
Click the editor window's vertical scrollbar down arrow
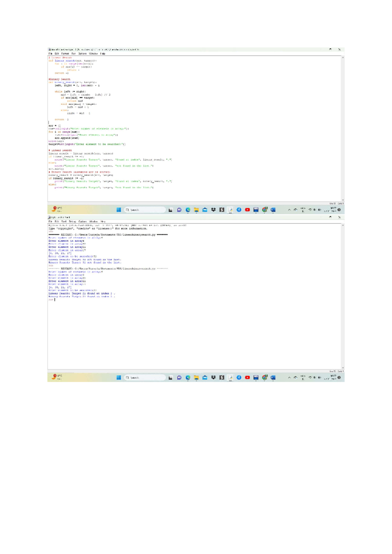(x=343, y=200)
